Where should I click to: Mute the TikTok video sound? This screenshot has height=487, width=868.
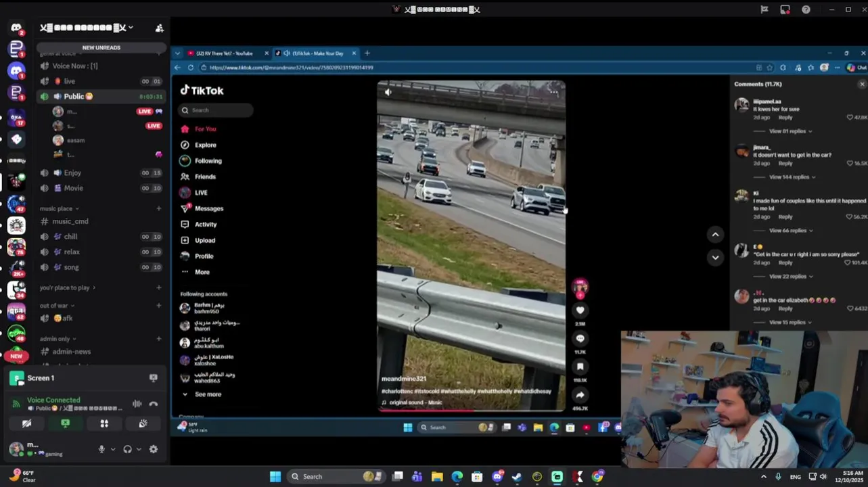coord(388,92)
